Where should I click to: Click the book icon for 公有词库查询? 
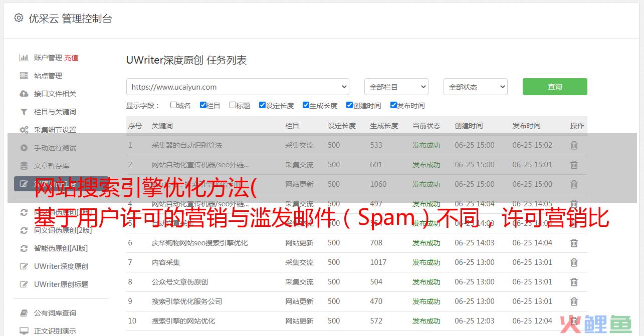(24, 313)
